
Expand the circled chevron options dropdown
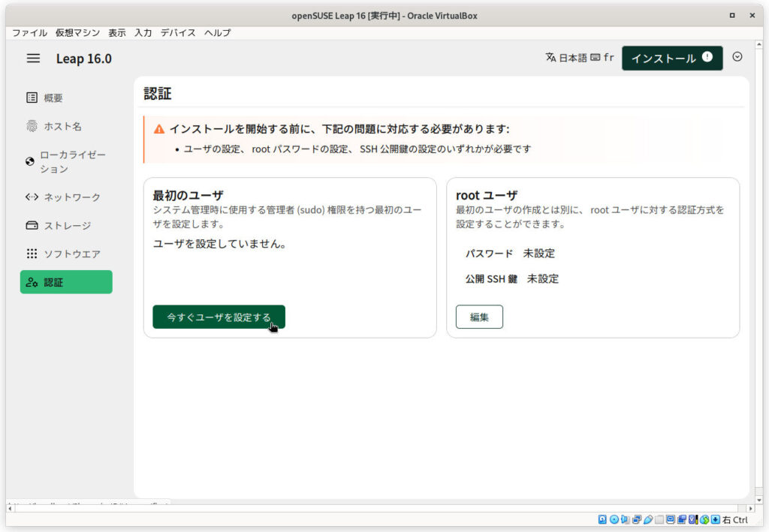pyautogui.click(x=737, y=57)
